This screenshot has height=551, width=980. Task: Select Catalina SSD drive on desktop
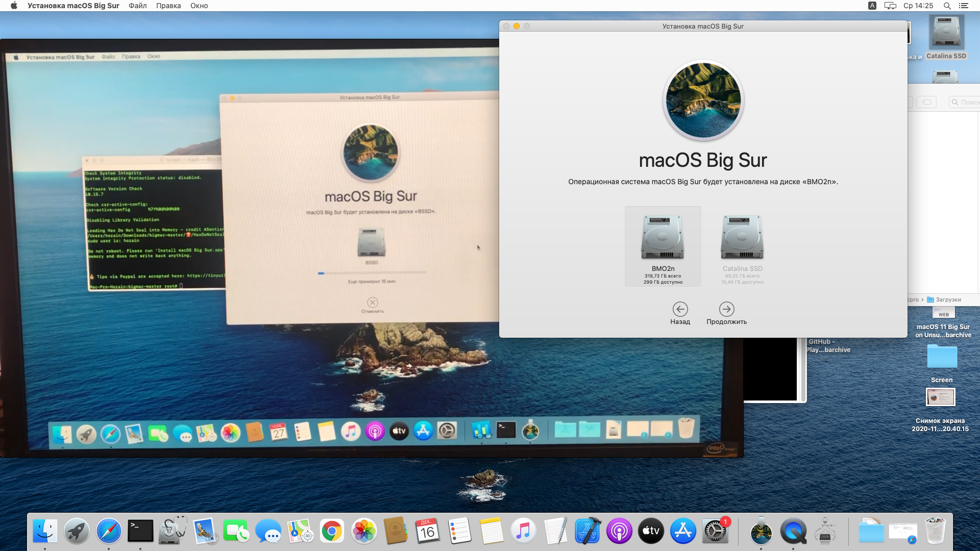tap(946, 38)
